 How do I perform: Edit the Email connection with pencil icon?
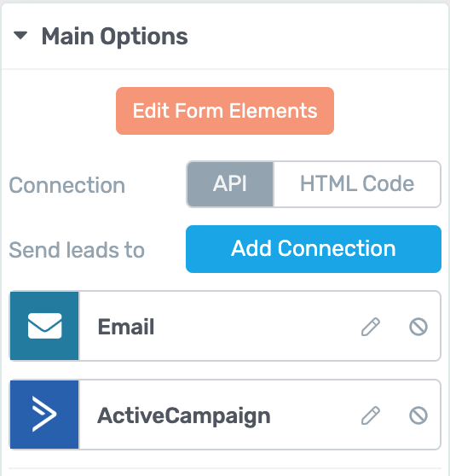click(x=371, y=327)
